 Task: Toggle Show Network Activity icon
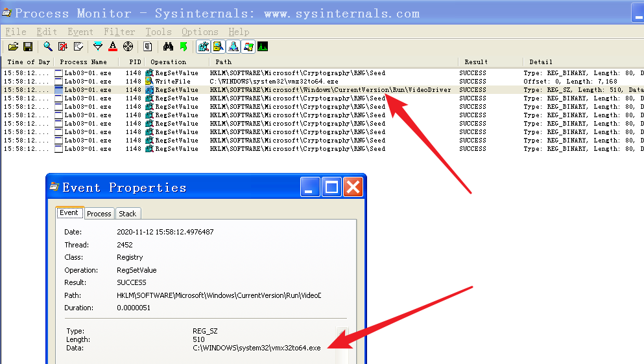click(x=233, y=47)
